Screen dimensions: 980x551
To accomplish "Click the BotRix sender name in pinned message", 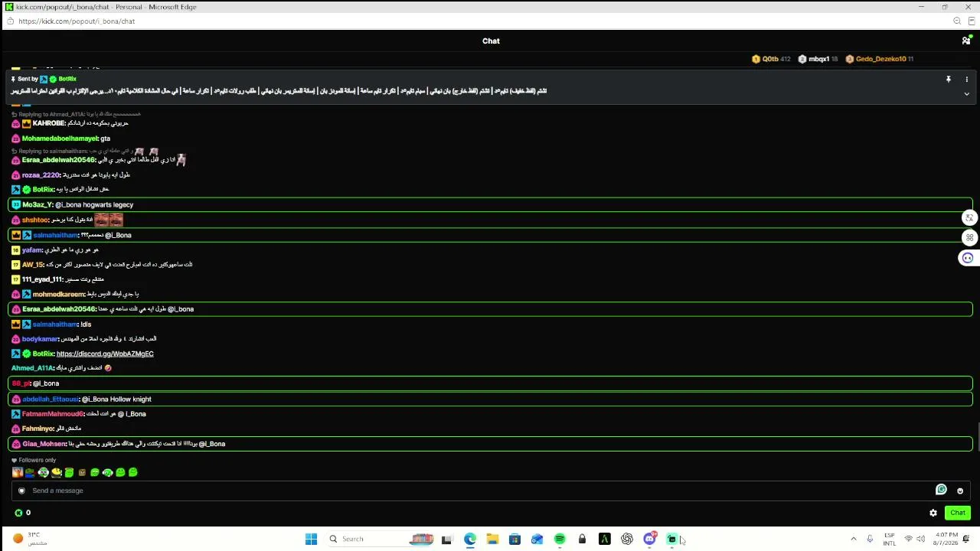I will click(67, 79).
